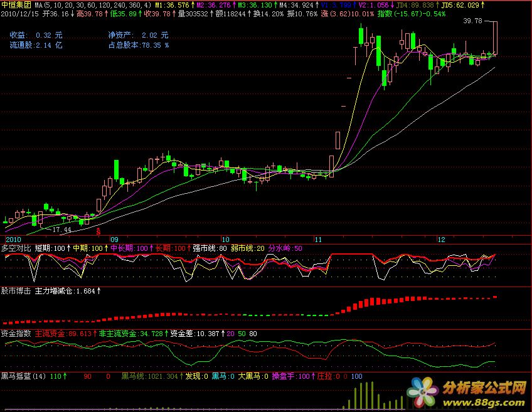Click the 分水岭:50 label
This screenshot has height=412, width=532.
pyautogui.click(x=285, y=248)
